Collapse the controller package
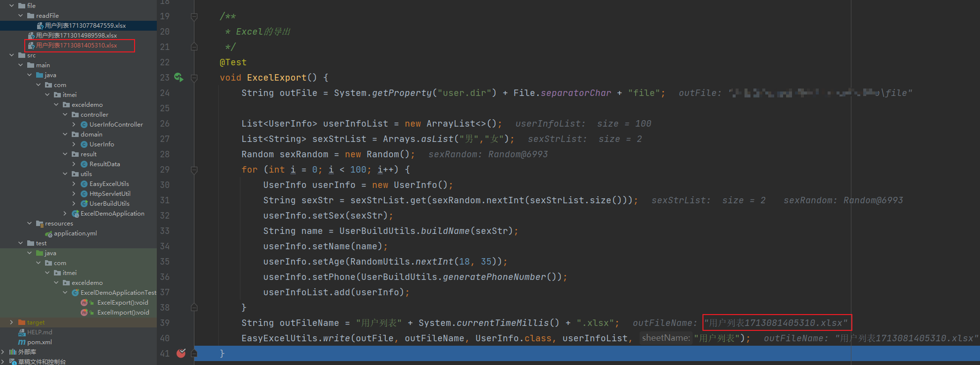 point(65,115)
